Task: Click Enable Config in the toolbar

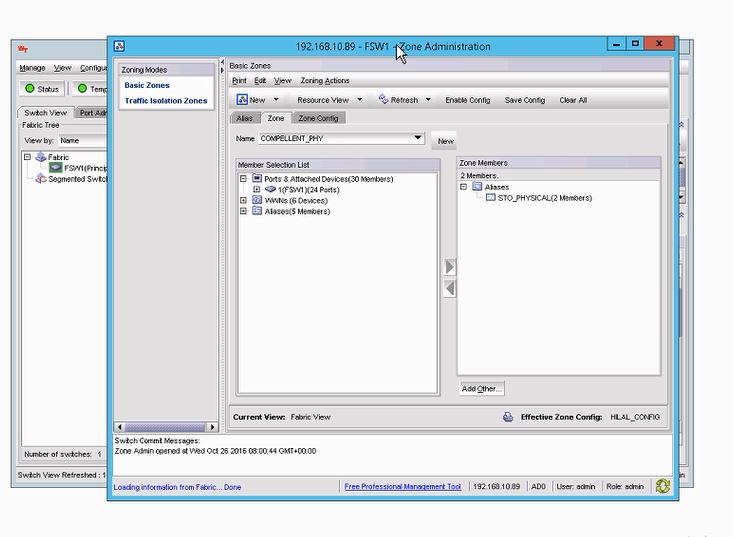Action: pos(467,100)
